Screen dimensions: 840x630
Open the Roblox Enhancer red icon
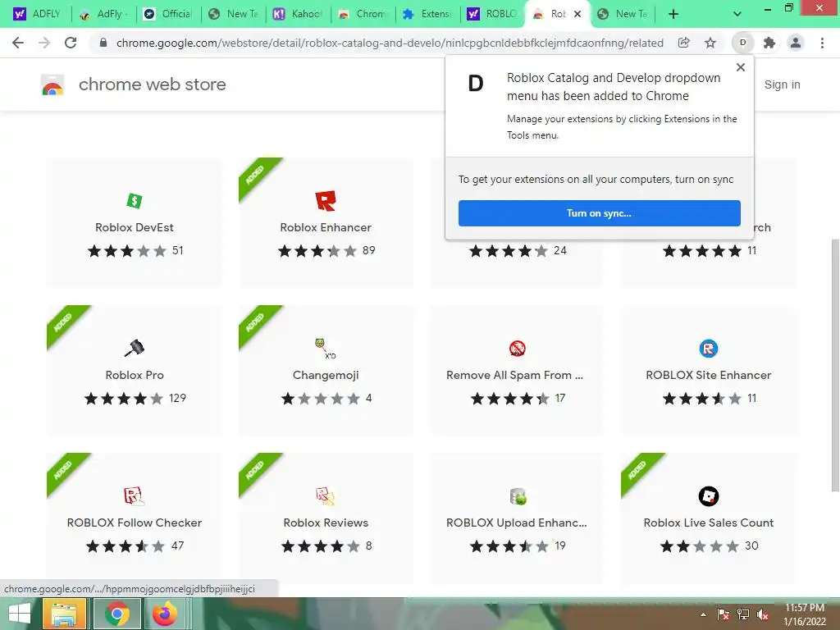click(325, 201)
